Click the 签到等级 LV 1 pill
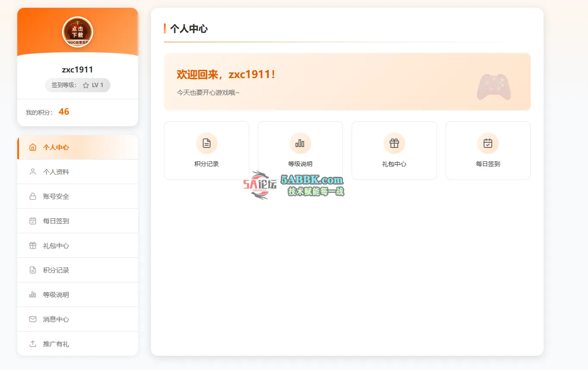 (x=78, y=85)
